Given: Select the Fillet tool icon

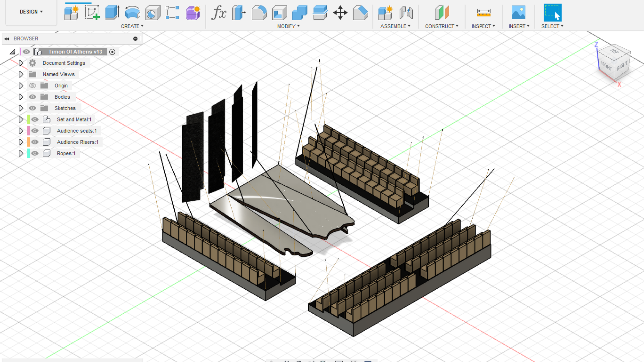Looking at the screenshot, I should [x=259, y=13].
